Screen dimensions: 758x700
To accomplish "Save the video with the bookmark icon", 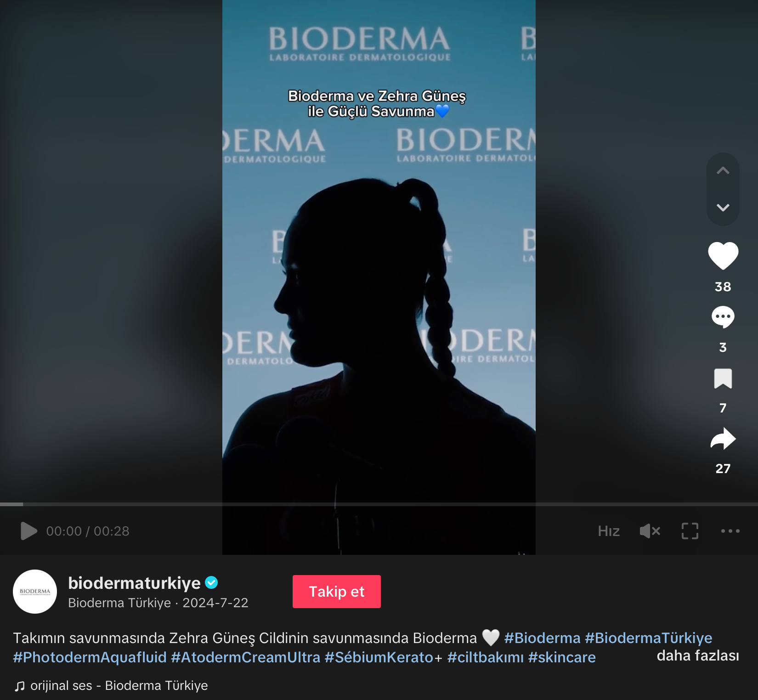I will pyautogui.click(x=723, y=378).
